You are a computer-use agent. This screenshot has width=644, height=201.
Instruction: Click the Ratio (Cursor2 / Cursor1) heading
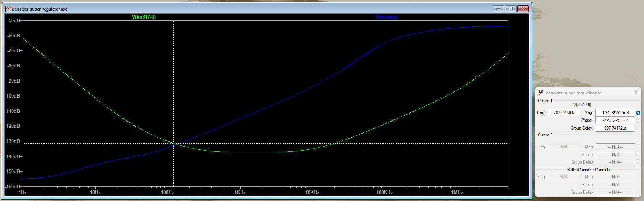(x=588, y=170)
